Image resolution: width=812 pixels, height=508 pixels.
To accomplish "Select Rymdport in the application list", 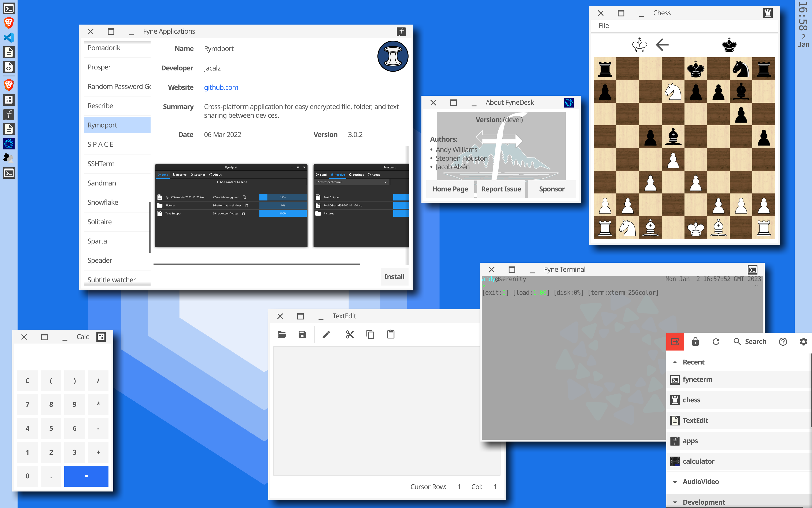I will pyautogui.click(x=117, y=125).
